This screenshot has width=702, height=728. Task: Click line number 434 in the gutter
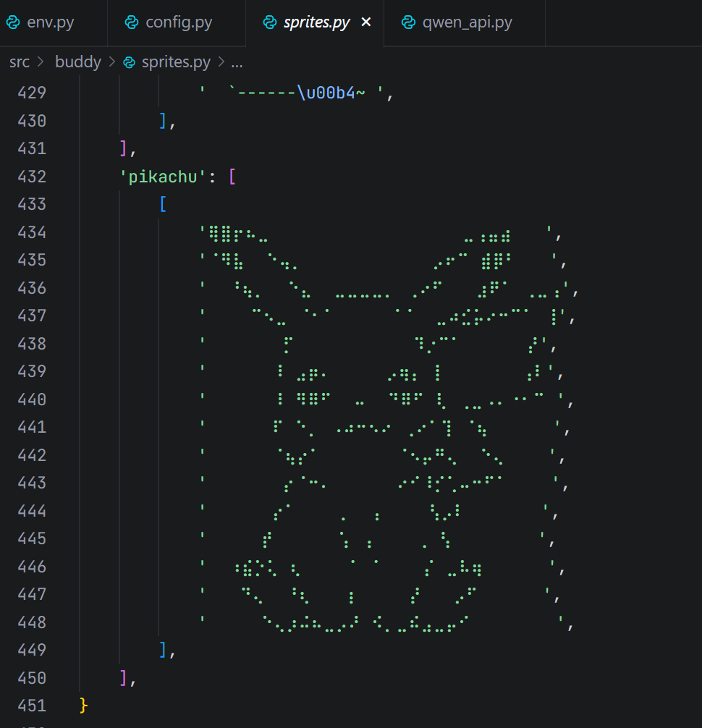(x=32, y=232)
